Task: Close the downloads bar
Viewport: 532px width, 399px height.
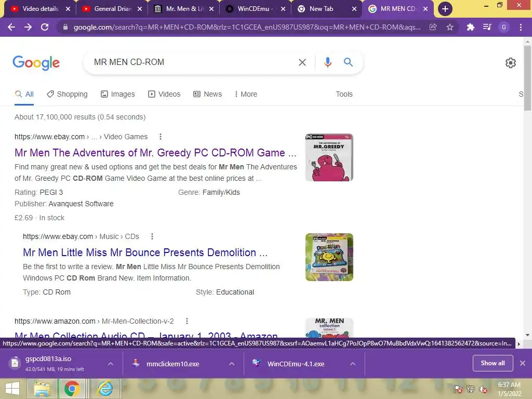Action: point(523,363)
